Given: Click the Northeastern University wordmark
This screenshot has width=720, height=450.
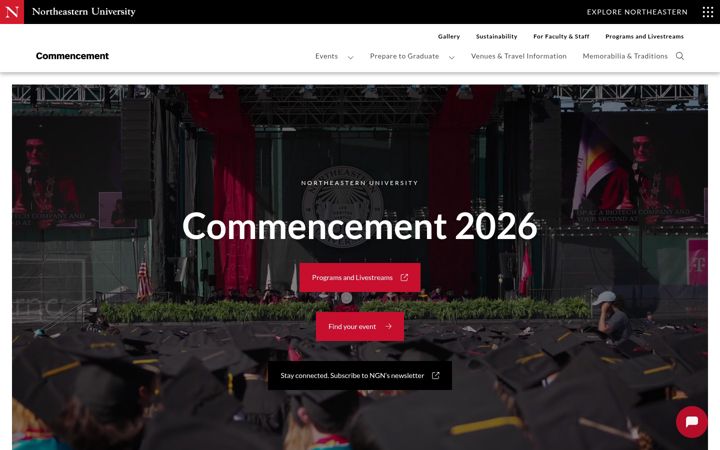Looking at the screenshot, I should pos(84,11).
